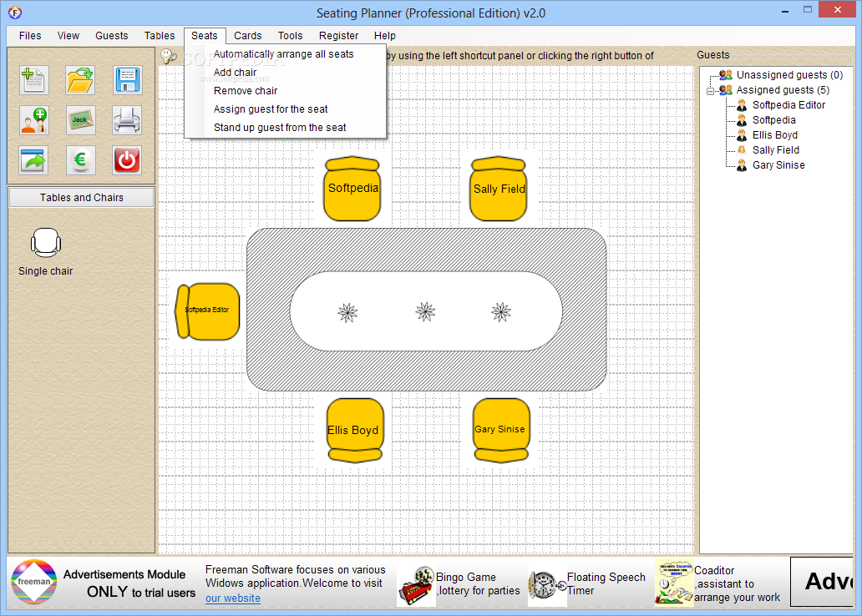
Task: Click the red power icon
Action: point(127,160)
